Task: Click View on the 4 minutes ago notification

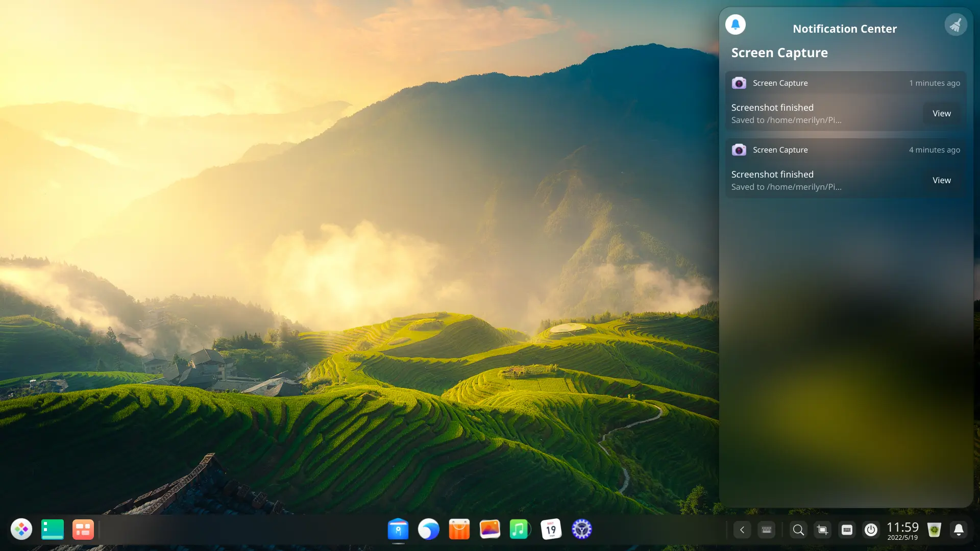Action: [941, 180]
